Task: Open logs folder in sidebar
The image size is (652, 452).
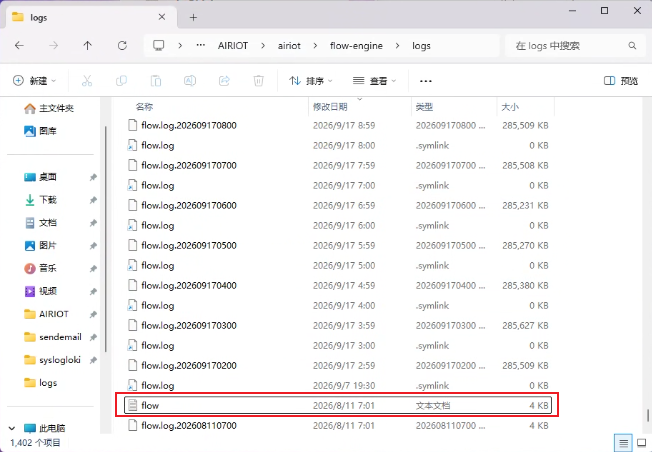Action: [40, 383]
